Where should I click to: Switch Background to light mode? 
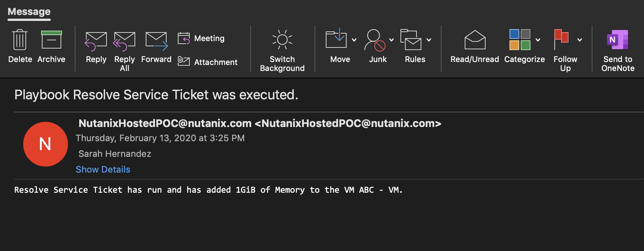tap(282, 50)
